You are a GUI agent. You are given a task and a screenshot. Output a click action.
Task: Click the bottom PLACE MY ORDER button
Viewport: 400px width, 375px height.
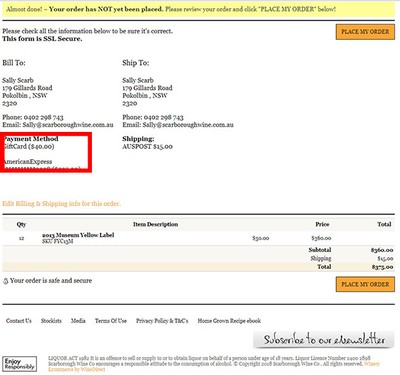[x=365, y=284]
